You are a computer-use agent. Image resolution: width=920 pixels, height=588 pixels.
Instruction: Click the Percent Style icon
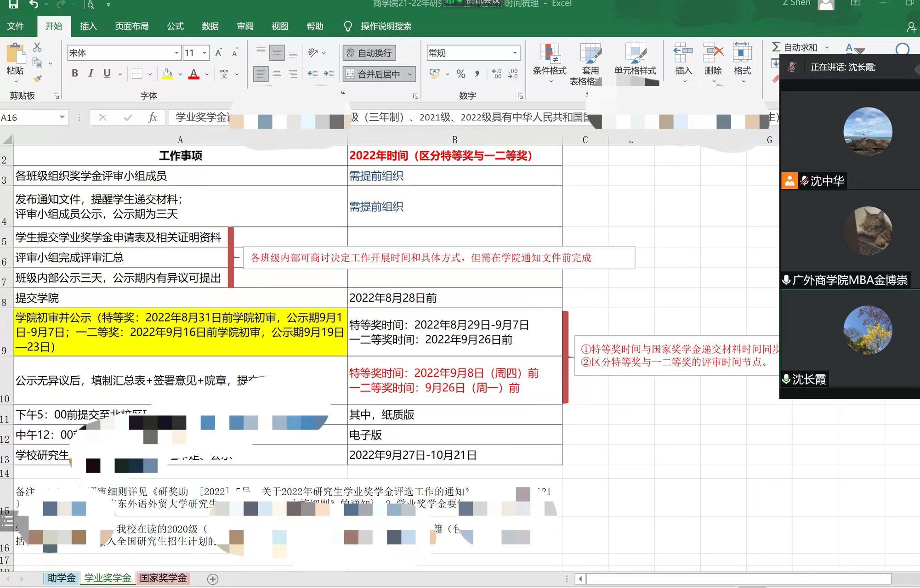461,74
